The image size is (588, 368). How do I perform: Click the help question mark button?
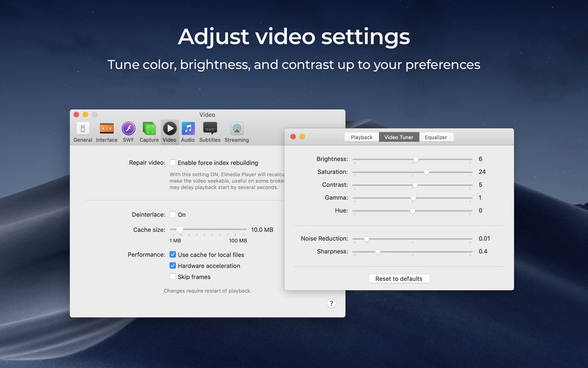pyautogui.click(x=331, y=303)
